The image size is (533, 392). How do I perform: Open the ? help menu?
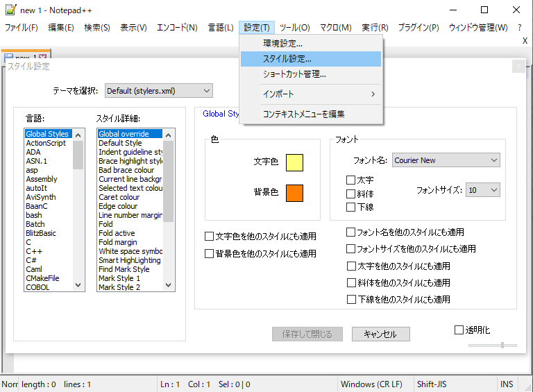[x=520, y=28]
